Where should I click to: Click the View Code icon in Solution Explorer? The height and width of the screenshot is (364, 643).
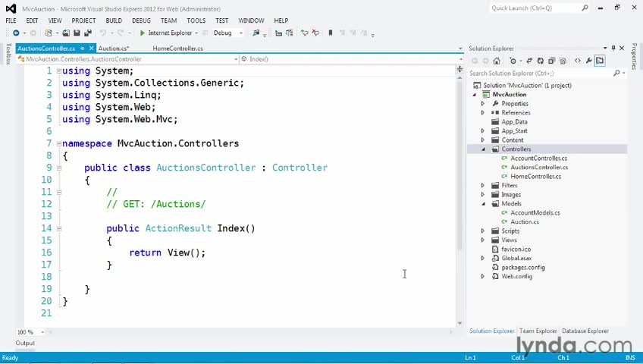tap(577, 61)
